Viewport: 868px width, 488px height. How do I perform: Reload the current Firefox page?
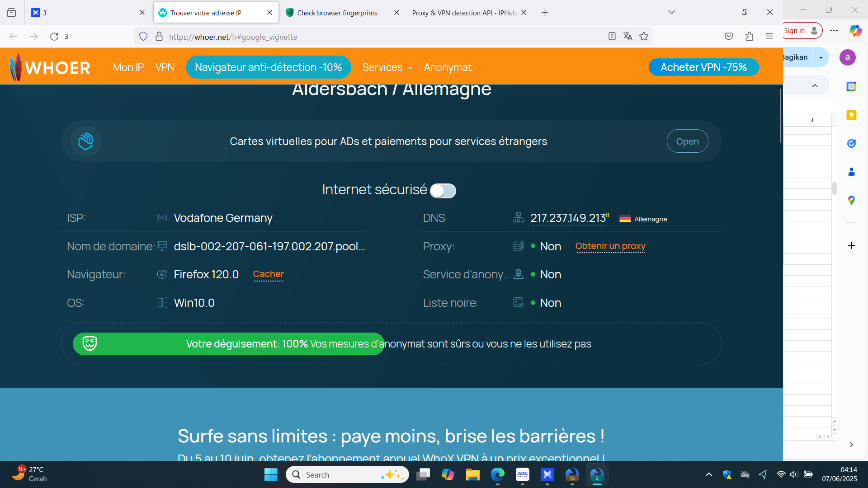(x=54, y=37)
